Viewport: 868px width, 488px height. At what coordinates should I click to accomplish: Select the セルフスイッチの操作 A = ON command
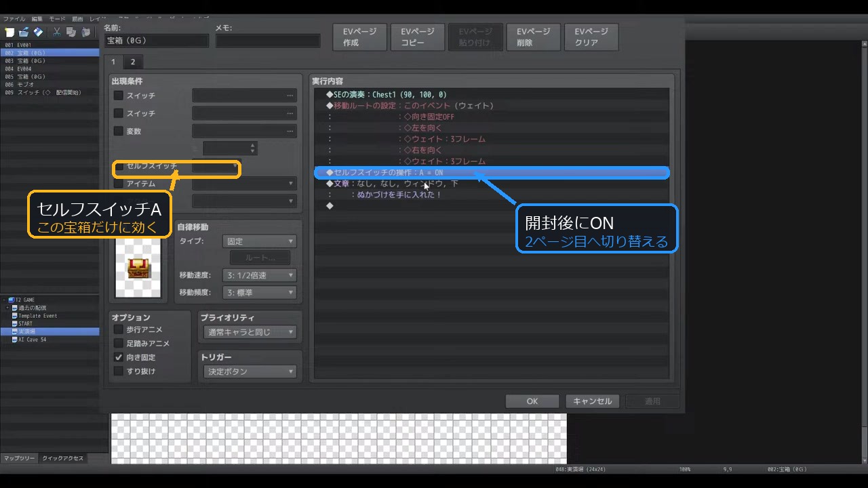click(491, 173)
